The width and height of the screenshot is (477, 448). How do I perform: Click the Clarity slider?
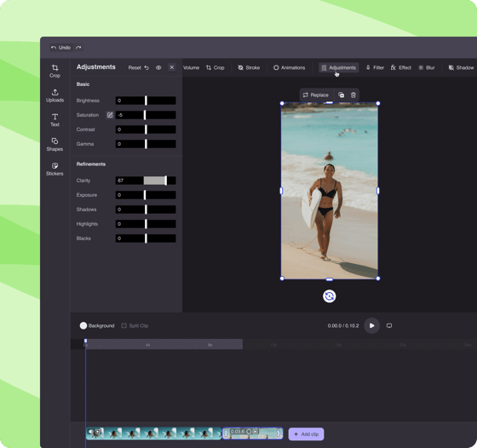(146, 181)
